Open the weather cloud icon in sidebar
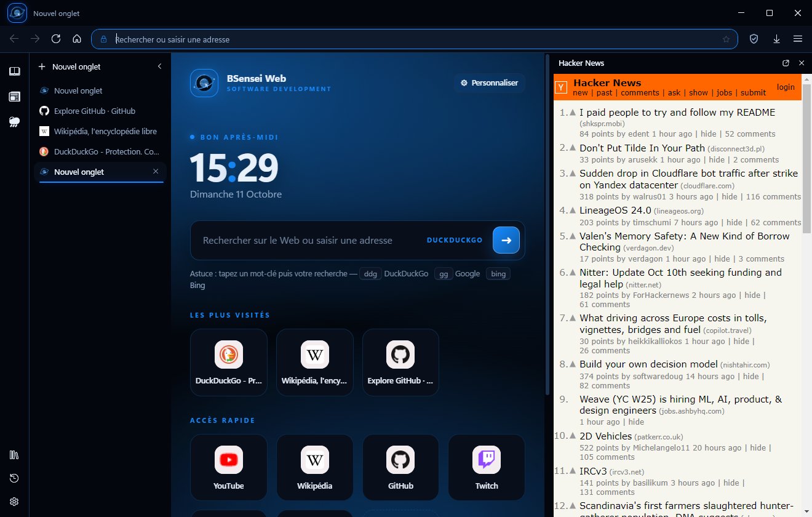The height and width of the screenshot is (517, 812). [x=14, y=122]
